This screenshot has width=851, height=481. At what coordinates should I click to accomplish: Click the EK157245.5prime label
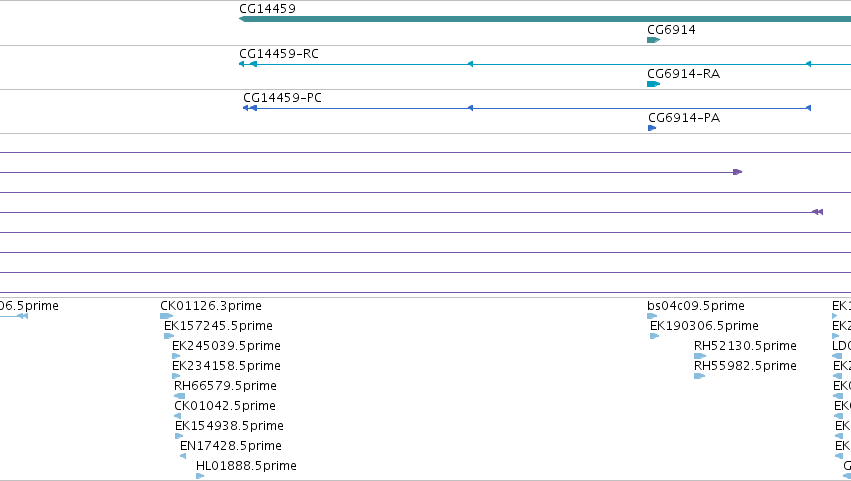(x=218, y=326)
